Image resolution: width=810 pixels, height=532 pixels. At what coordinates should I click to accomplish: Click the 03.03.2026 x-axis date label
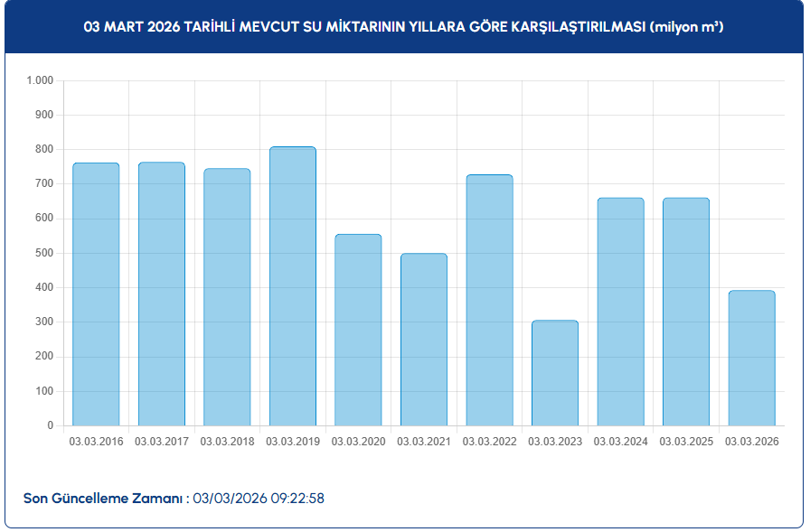click(x=751, y=442)
